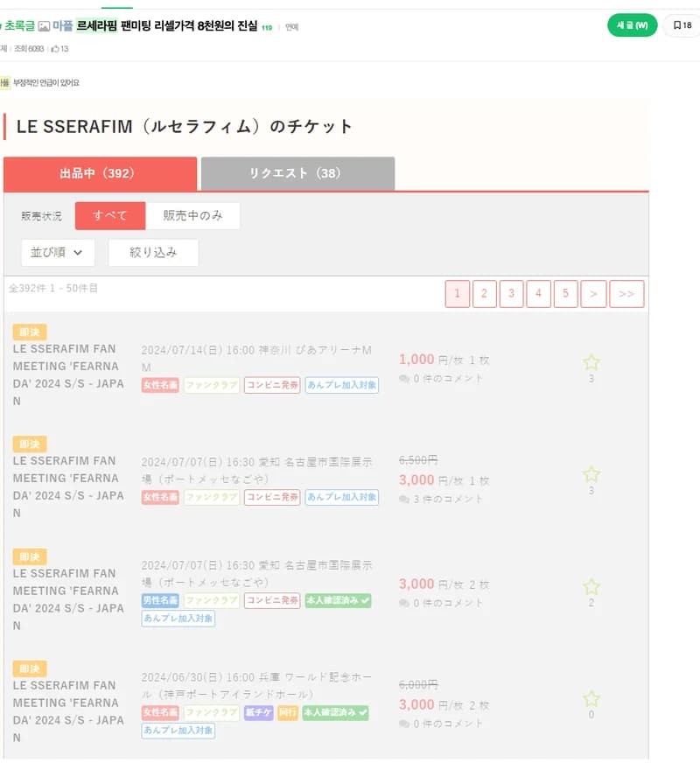This screenshot has width=700, height=763.
Task: Click the 即決 badge on the 2024/07/14 listing
Action: (30, 332)
